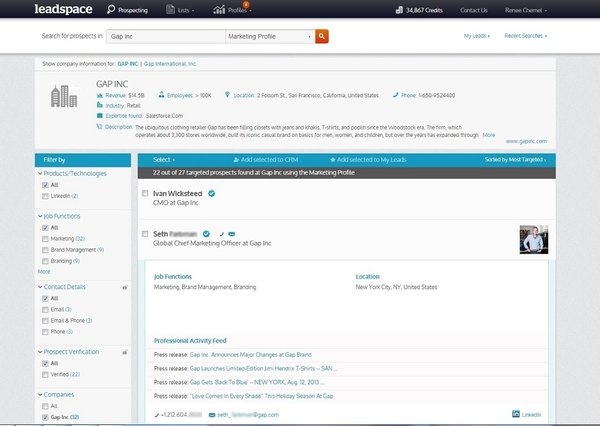
Task: Uncheck the Gap Inc (32) company filter
Action: click(x=45, y=417)
